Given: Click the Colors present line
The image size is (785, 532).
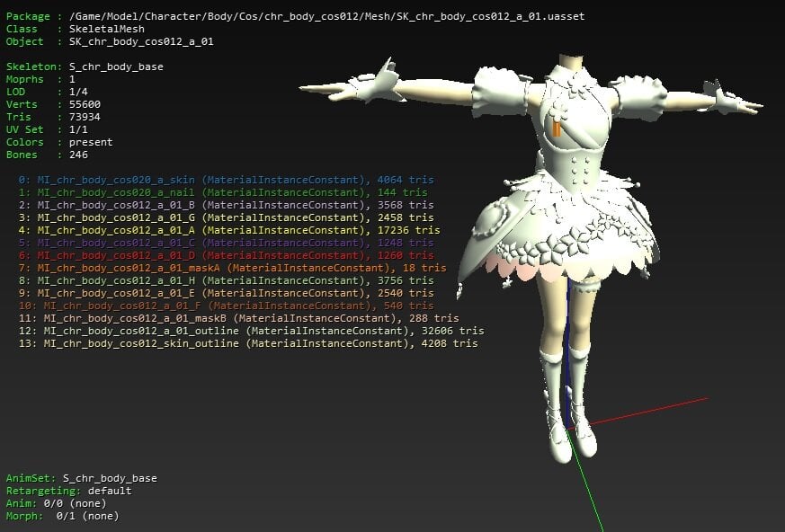Looking at the screenshot, I should tap(59, 142).
